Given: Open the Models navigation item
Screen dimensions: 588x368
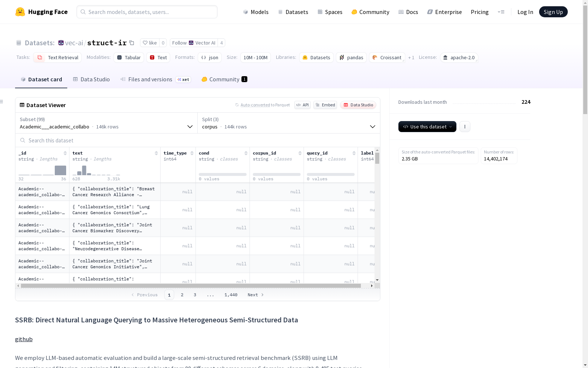Looking at the screenshot, I should (256, 12).
